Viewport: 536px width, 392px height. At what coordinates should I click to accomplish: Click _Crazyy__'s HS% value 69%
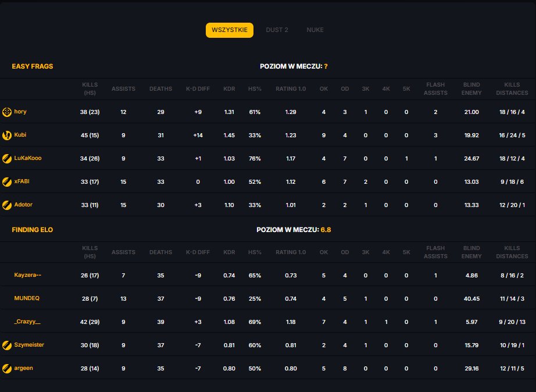coord(255,322)
